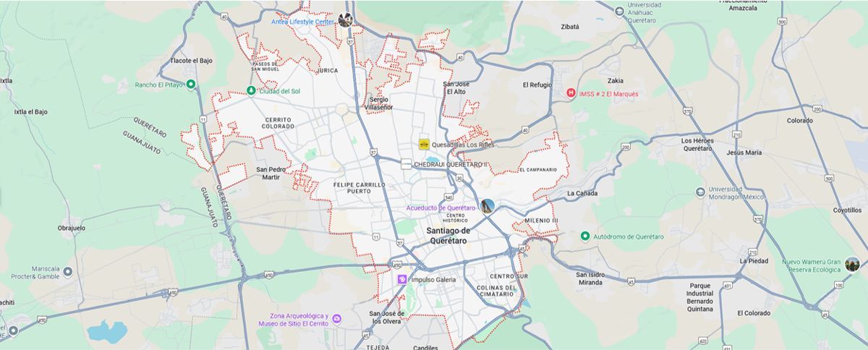Select the Zakia place label
Screen dimensions: 868x350
point(616,81)
